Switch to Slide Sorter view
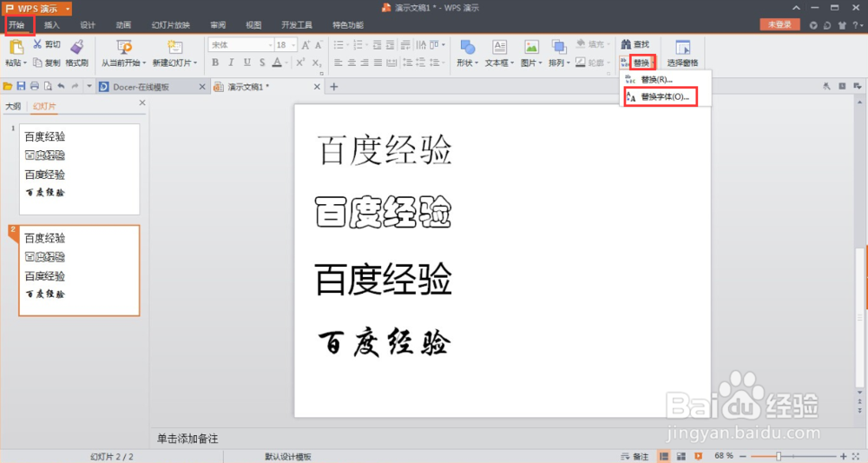868x463 pixels. [x=681, y=456]
